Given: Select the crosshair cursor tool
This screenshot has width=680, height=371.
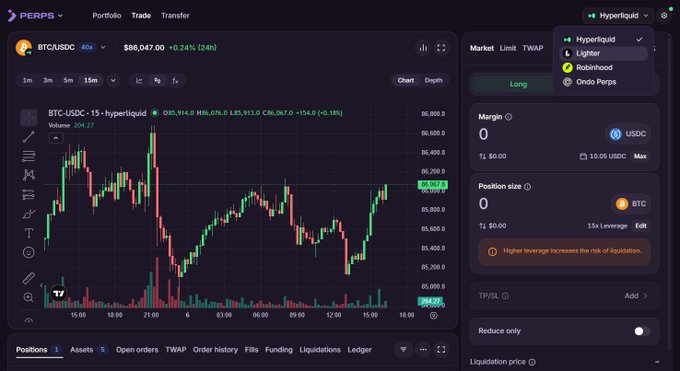Looking at the screenshot, I should coord(29,118).
